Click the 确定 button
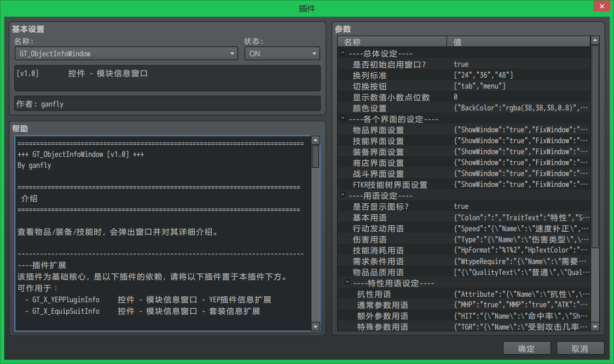The image size is (614, 364). (526, 348)
